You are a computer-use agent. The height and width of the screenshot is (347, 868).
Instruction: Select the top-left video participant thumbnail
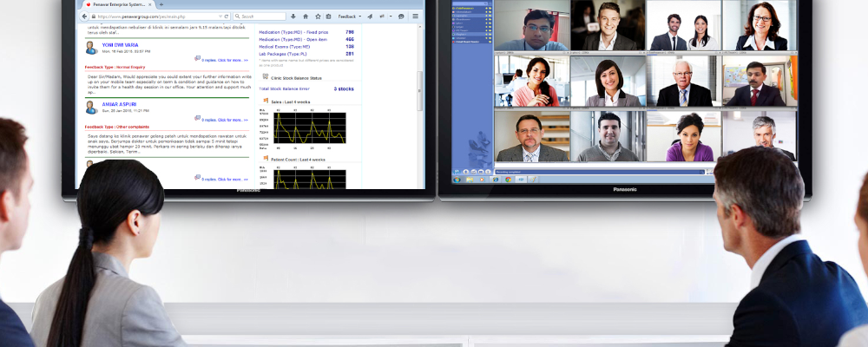coord(531,26)
